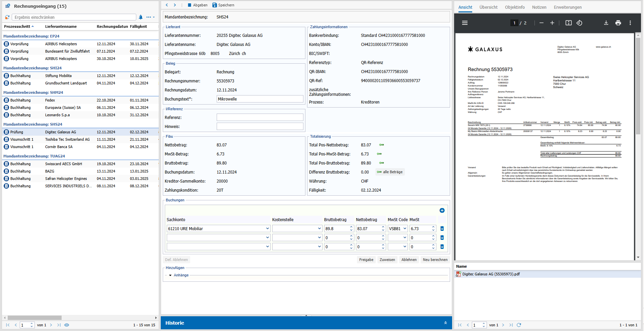Select the Fedex invoice row
Viewport: 644px width, 331px height.
(80, 100)
